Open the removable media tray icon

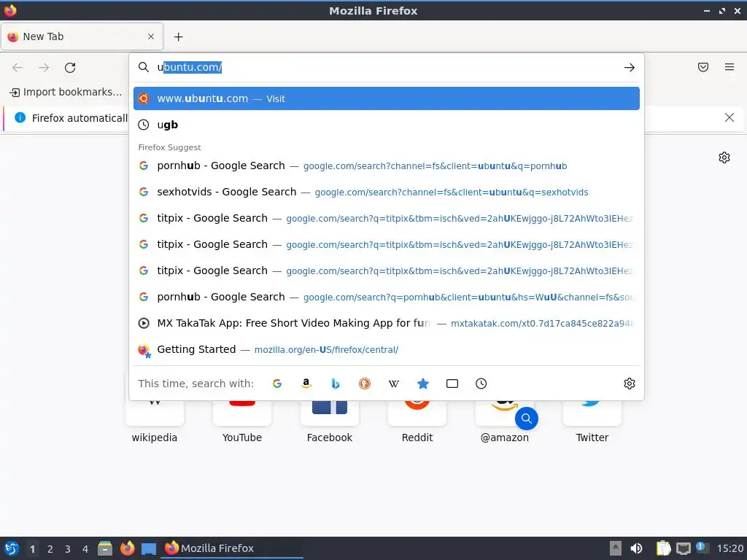tap(616, 548)
